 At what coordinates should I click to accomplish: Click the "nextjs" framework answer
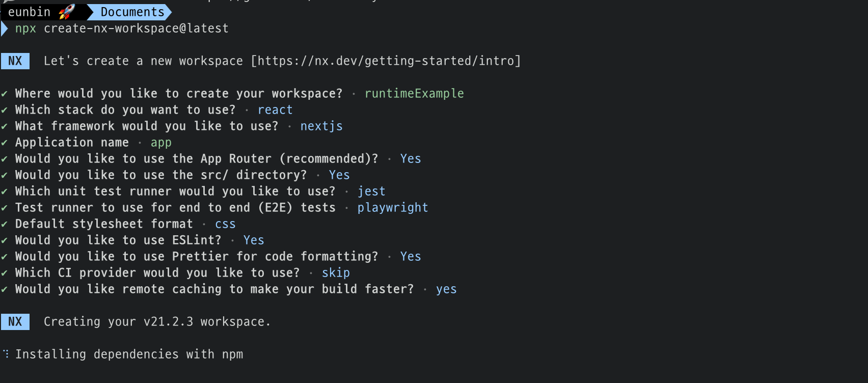tap(321, 126)
